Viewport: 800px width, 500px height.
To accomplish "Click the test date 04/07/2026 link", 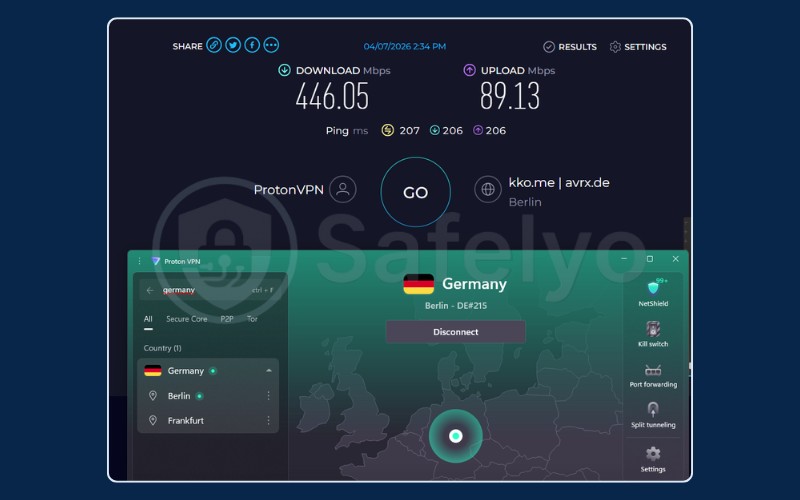I will [405, 46].
